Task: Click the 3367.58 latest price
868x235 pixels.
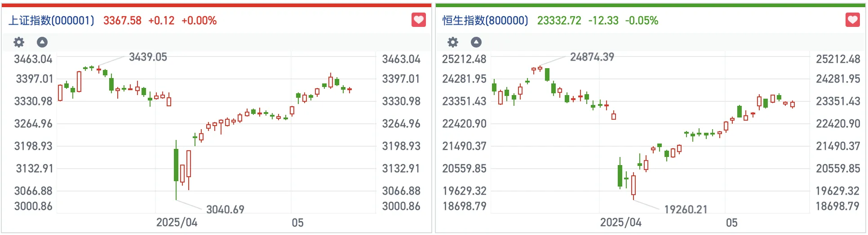Action: [122, 21]
